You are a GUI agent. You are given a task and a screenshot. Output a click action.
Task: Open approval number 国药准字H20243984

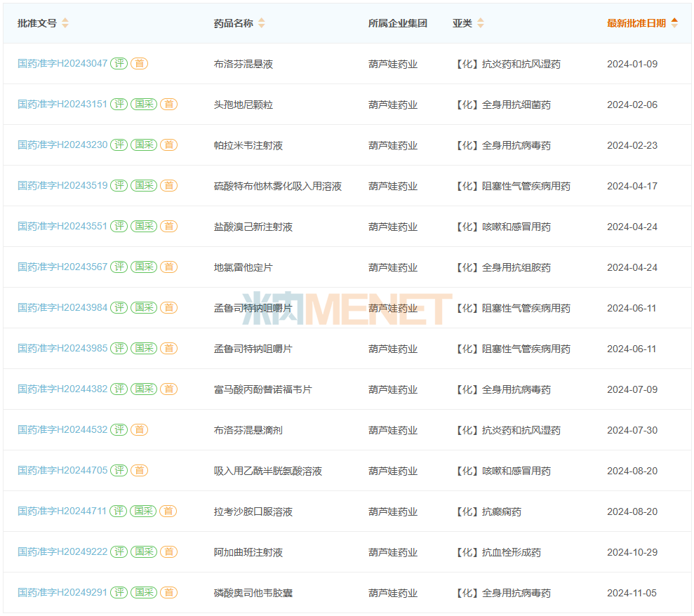[x=62, y=308]
